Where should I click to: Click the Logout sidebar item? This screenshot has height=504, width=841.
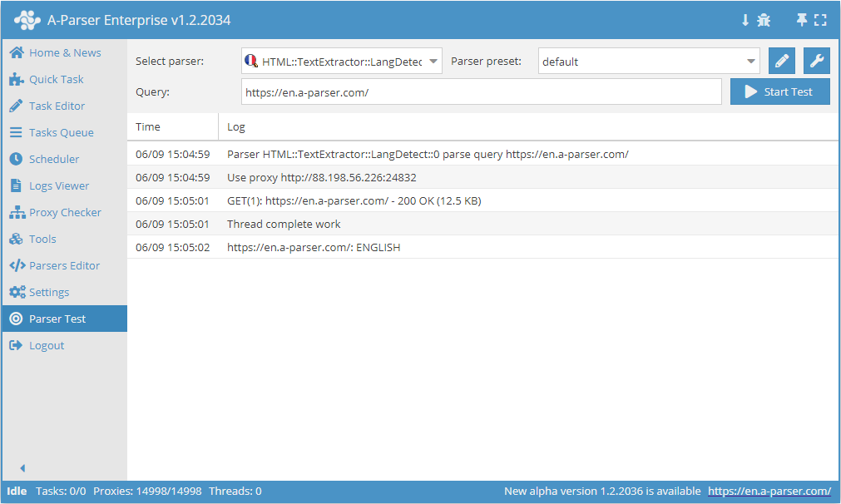pos(46,345)
